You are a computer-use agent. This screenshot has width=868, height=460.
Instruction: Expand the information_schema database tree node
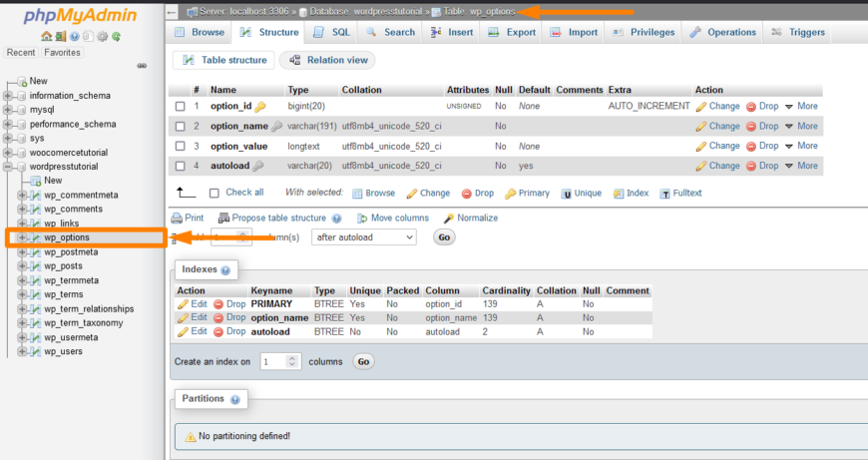8,96
